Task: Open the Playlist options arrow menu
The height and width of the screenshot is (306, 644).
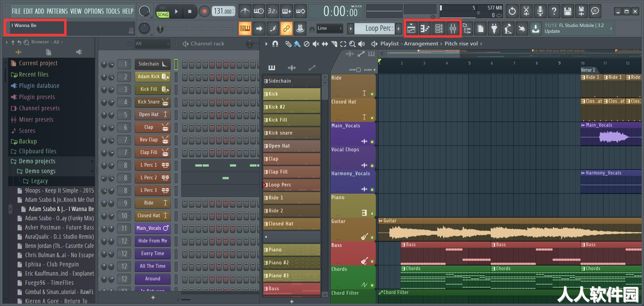Action: click(x=266, y=44)
